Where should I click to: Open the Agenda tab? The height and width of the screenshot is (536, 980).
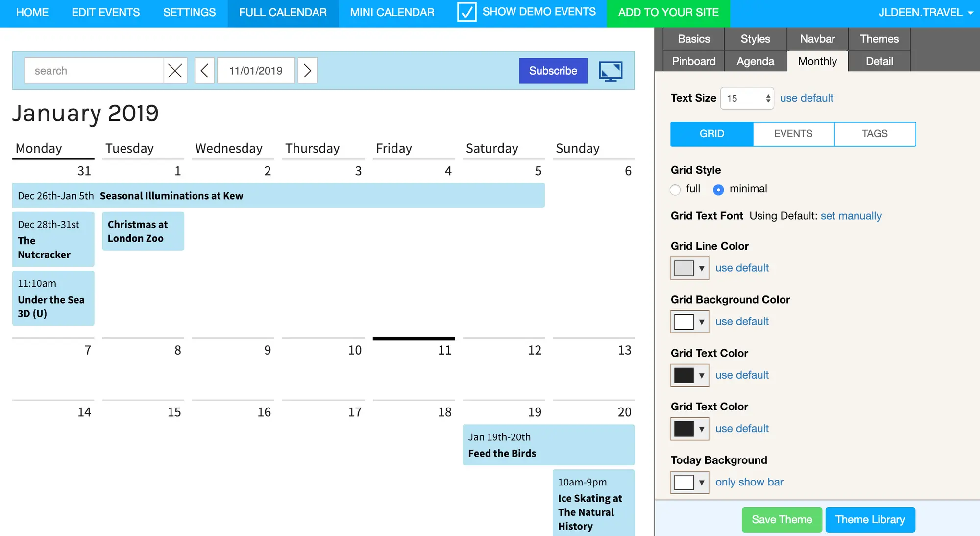point(755,61)
